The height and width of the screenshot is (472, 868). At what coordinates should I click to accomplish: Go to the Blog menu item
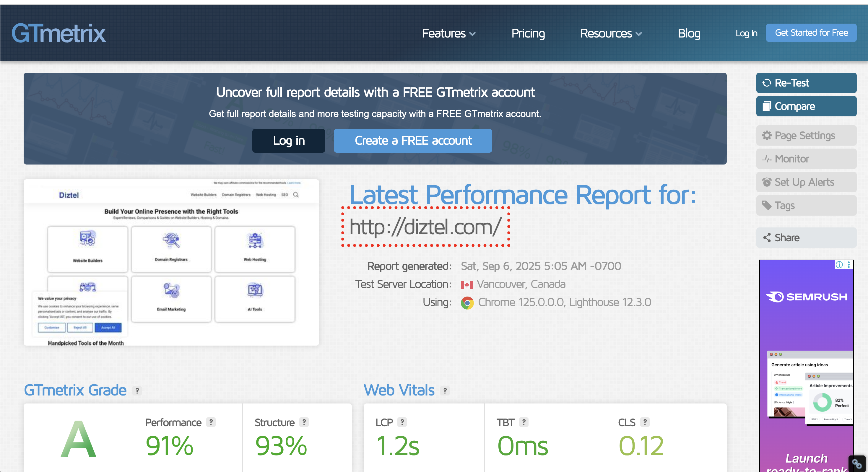tap(689, 33)
